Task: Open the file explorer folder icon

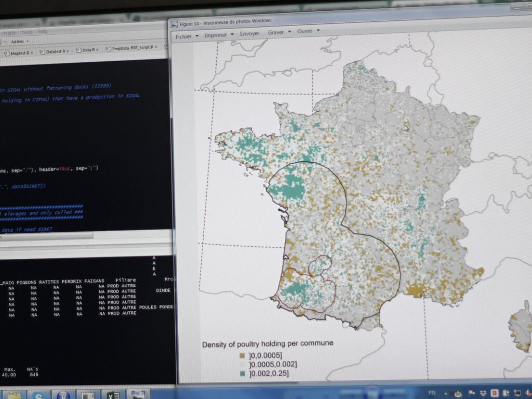Action: pyautogui.click(x=15, y=396)
